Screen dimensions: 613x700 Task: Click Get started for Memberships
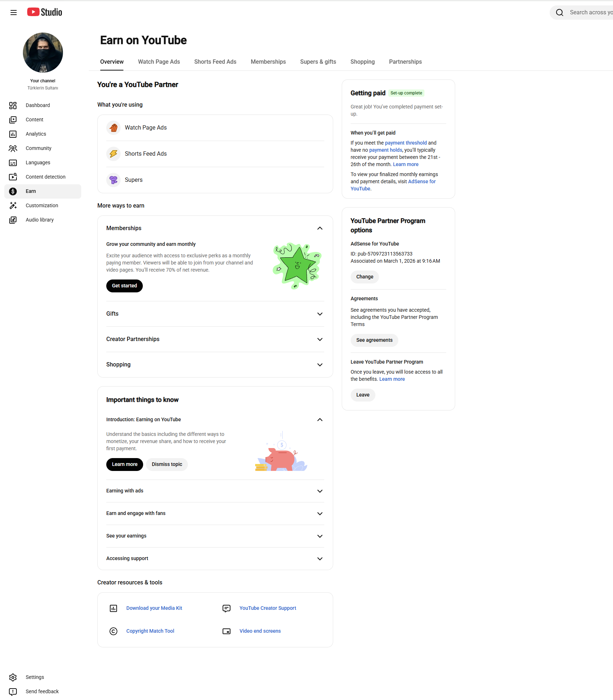click(124, 286)
